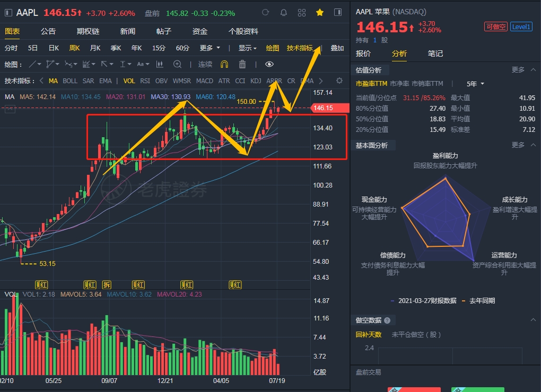Toggle the MACD indicator

(205, 81)
